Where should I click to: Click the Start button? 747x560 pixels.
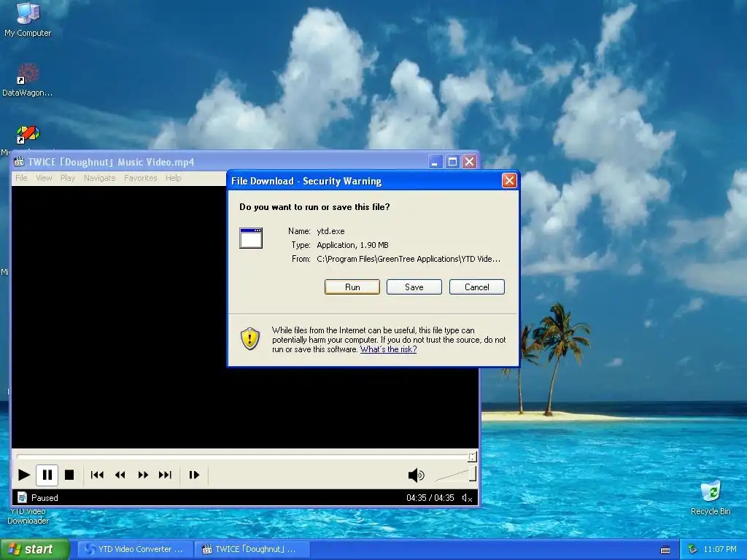point(35,549)
